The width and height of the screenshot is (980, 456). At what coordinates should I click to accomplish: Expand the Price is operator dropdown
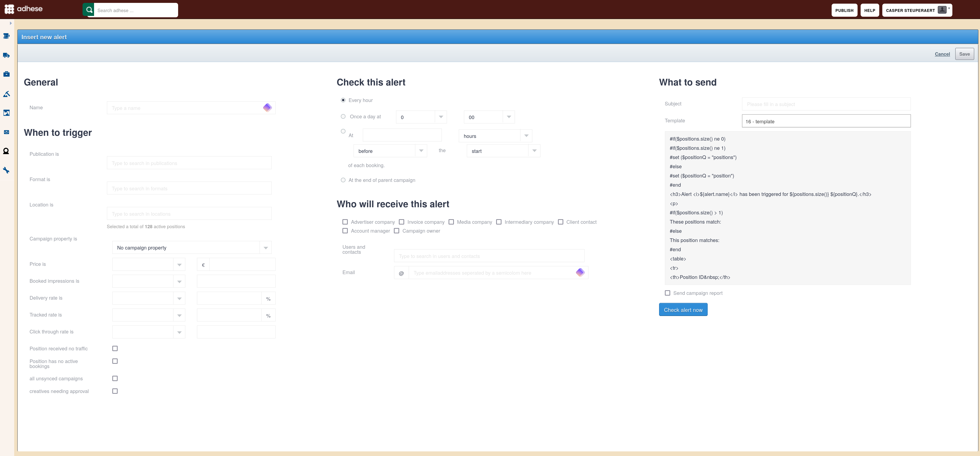pos(148,264)
